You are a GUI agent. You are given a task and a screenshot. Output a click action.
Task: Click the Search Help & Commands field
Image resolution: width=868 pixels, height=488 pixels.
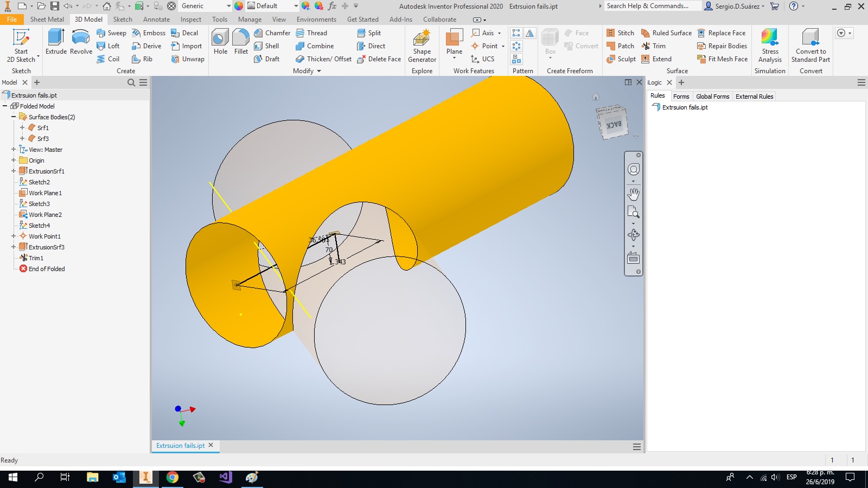pyautogui.click(x=651, y=6)
